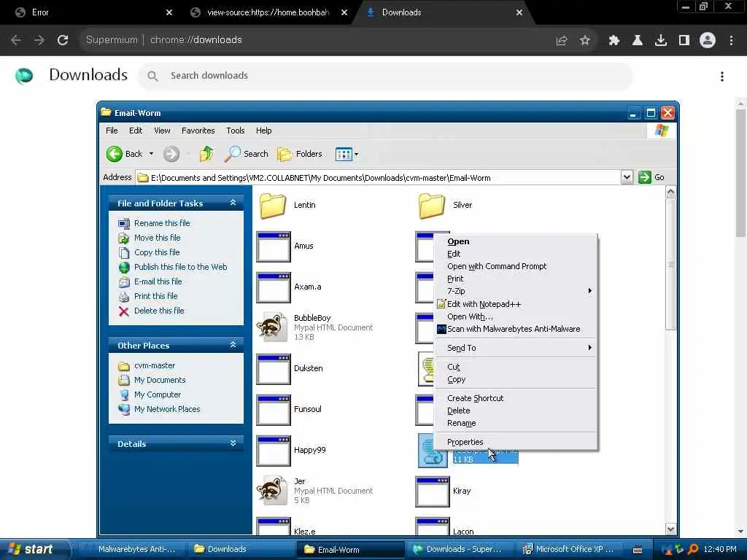
Task: Choose Create Shortcut in context menu
Action: [516, 398]
